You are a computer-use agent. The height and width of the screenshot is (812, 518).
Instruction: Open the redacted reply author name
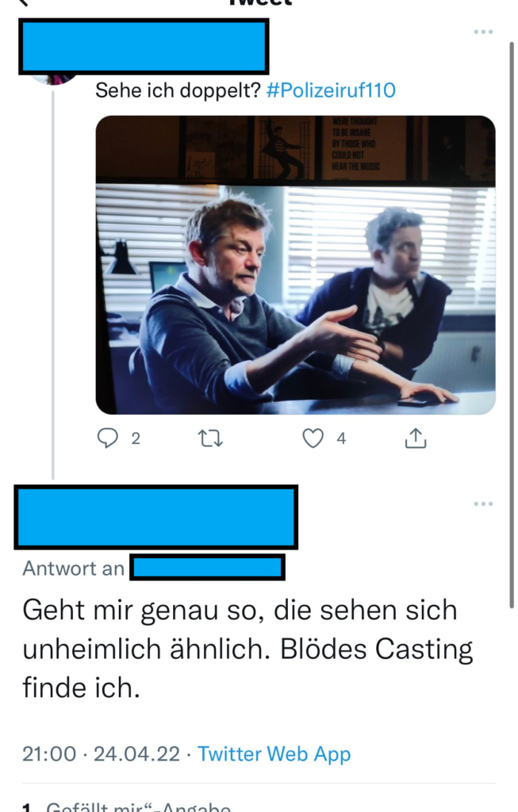155,517
